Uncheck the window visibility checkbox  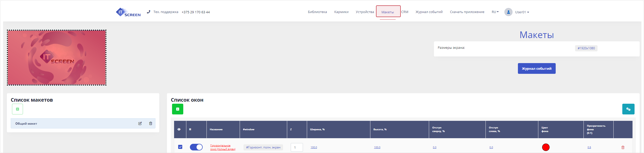pyautogui.click(x=180, y=147)
